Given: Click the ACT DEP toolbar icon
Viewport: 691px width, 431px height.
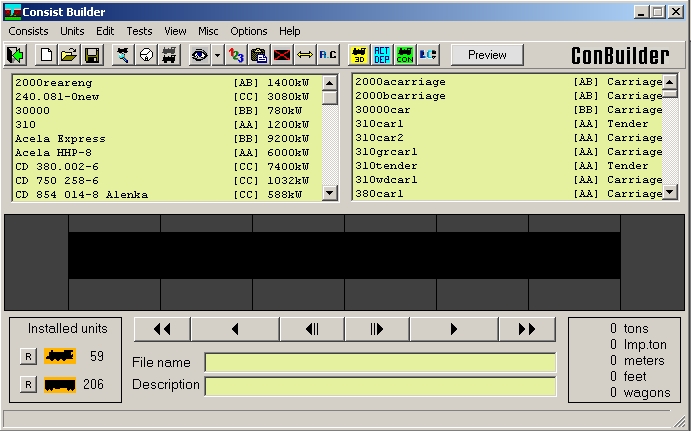Looking at the screenshot, I should click(x=381, y=55).
